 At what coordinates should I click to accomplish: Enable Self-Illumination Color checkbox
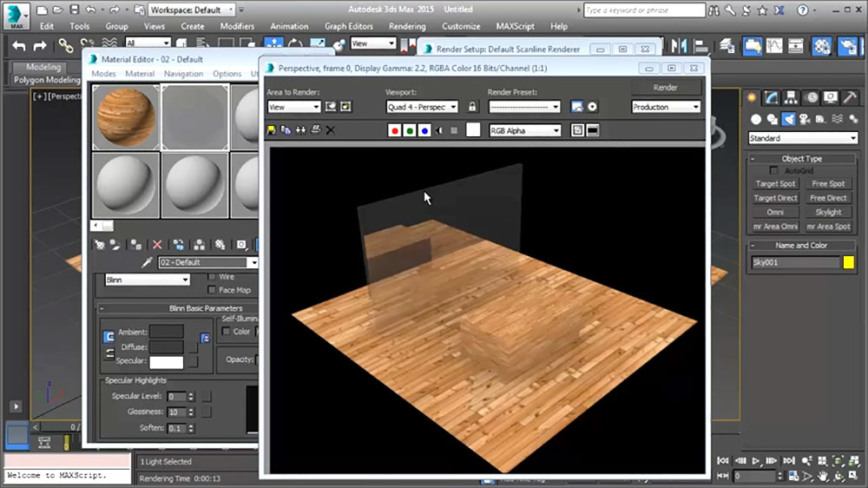(x=226, y=331)
